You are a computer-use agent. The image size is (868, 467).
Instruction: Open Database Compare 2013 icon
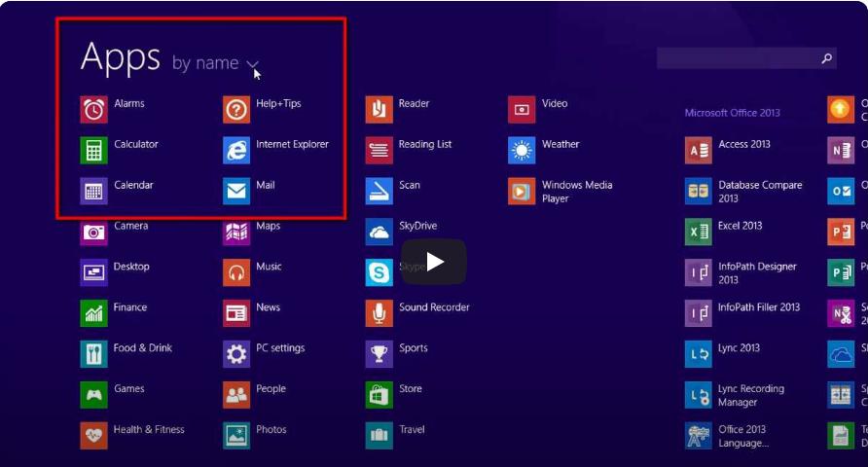pyautogui.click(x=698, y=191)
